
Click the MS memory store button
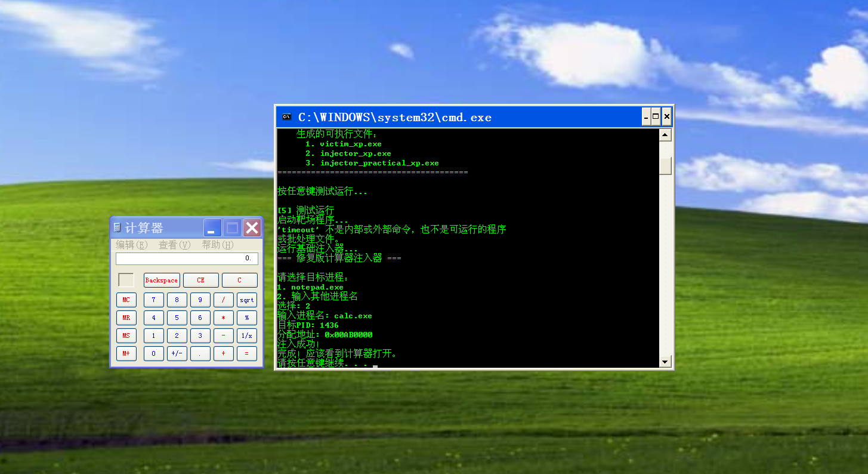(x=126, y=336)
